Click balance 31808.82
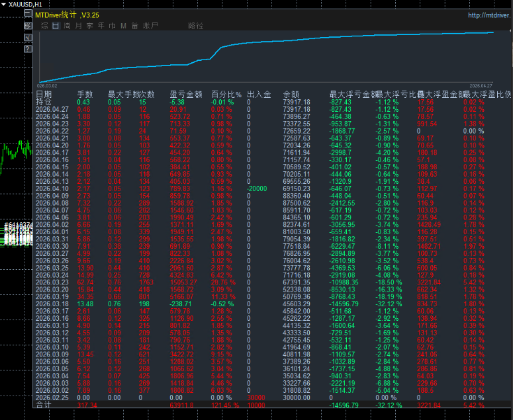The width and height of the screenshot is (513, 420). click(297, 390)
